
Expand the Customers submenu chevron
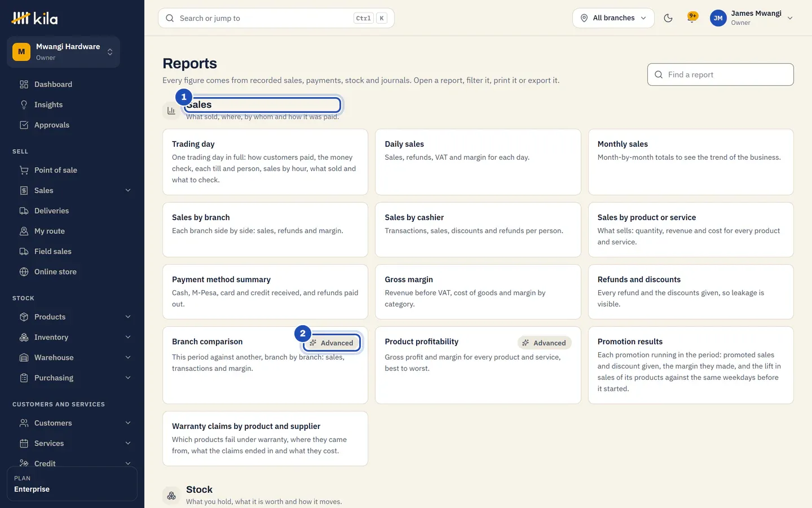pyautogui.click(x=128, y=423)
